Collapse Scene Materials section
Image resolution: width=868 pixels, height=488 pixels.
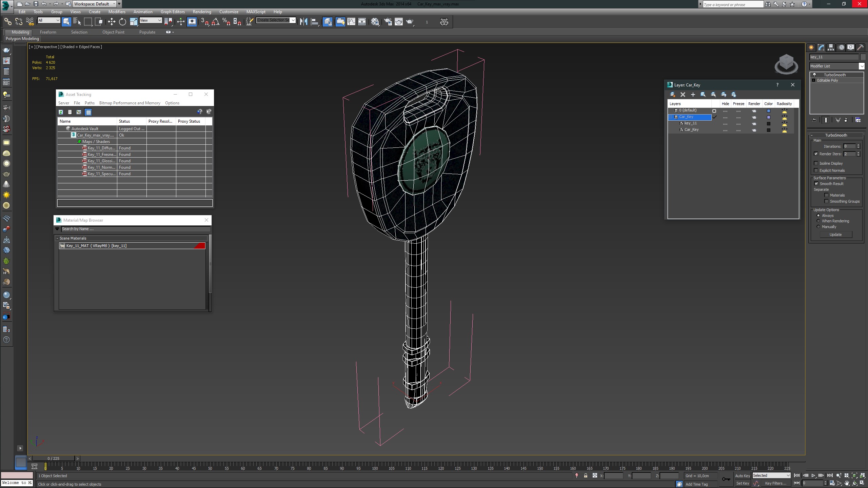click(x=57, y=238)
